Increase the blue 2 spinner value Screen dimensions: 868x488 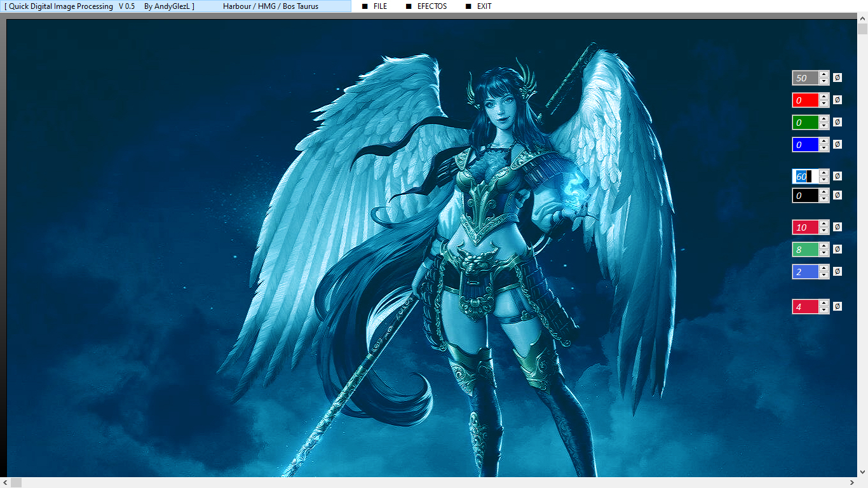[824, 268]
